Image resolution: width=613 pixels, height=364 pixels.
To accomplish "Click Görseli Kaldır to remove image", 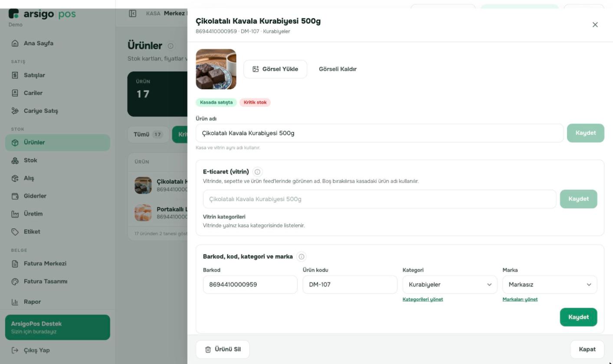I will (338, 69).
